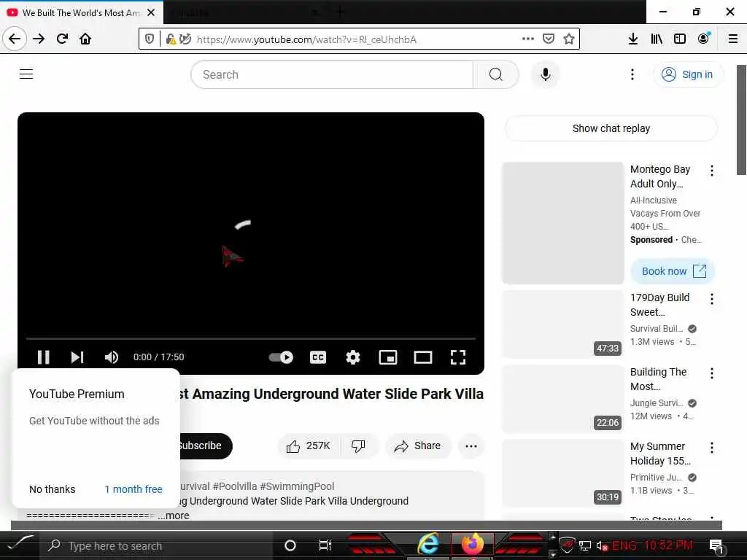Image resolution: width=747 pixels, height=560 pixels.
Task: Bookmark this page with the star
Action: coord(569,39)
